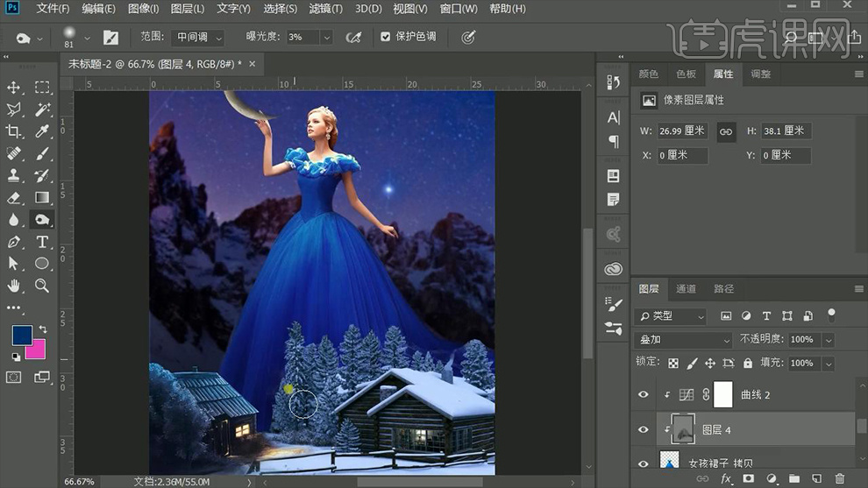This screenshot has width=868, height=488.
Task: Activate the Zoom magnifier tool
Action: (41, 286)
